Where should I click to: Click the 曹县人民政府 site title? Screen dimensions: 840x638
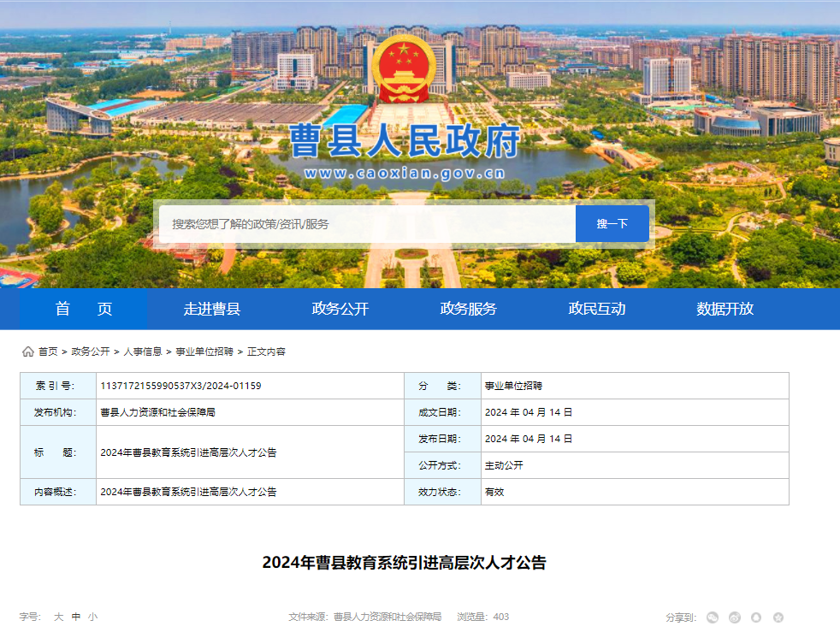point(405,141)
